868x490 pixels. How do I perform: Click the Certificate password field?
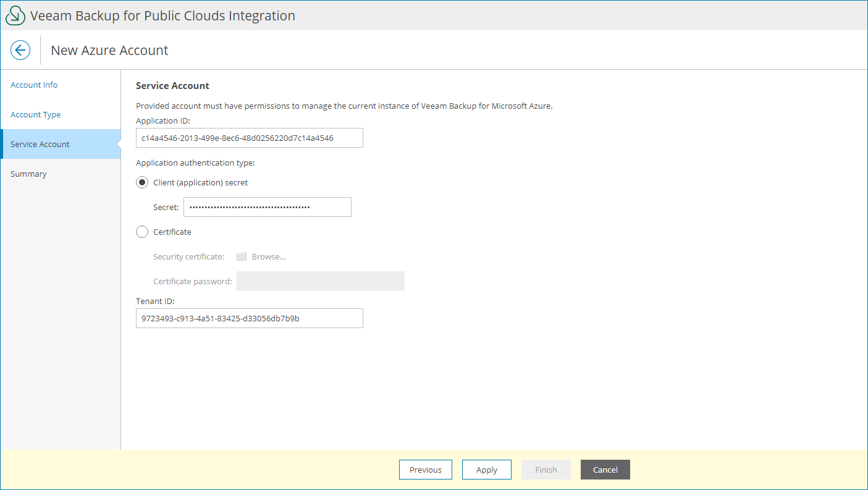[x=320, y=281]
